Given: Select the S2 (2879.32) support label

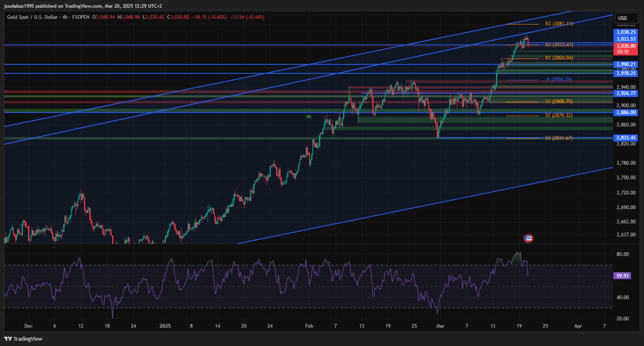Looking at the screenshot, I should (559, 115).
